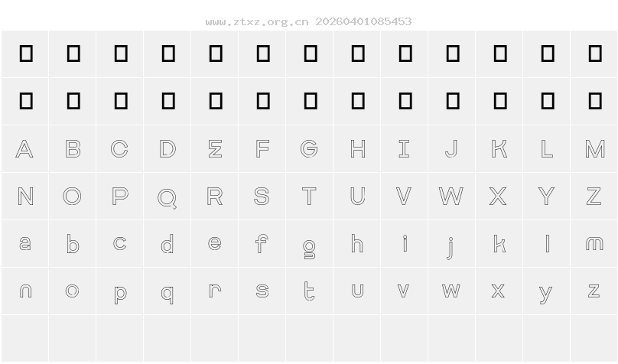Pick the uppercase Z glyph cell

(x=594, y=197)
